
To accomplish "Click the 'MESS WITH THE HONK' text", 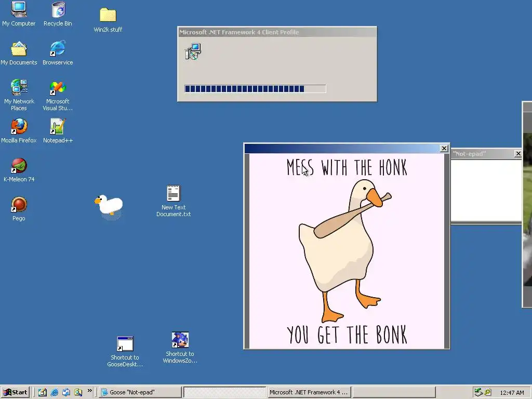I will pyautogui.click(x=347, y=167).
